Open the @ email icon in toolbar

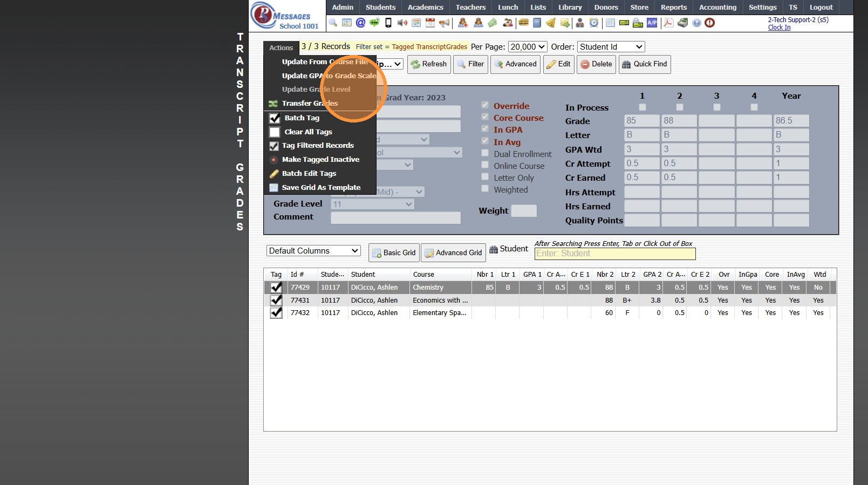[360, 23]
